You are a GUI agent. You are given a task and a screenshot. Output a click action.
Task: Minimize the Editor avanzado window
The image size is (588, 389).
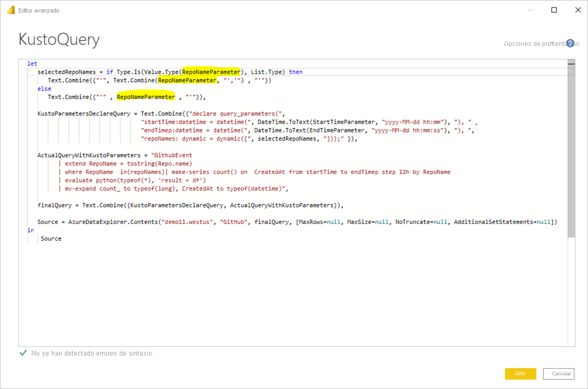point(531,10)
